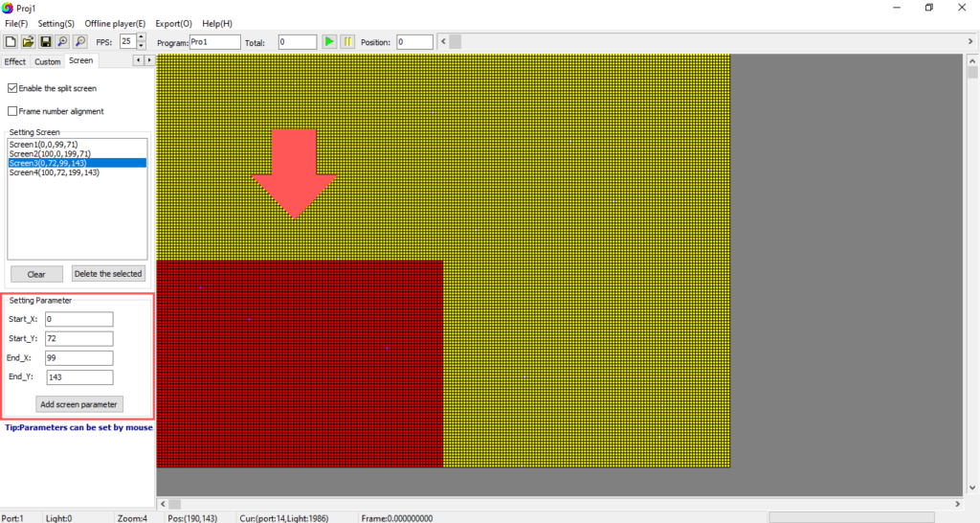This screenshot has height=523, width=980.
Task: Save the project with the floppy-disk icon
Action: 45,42
